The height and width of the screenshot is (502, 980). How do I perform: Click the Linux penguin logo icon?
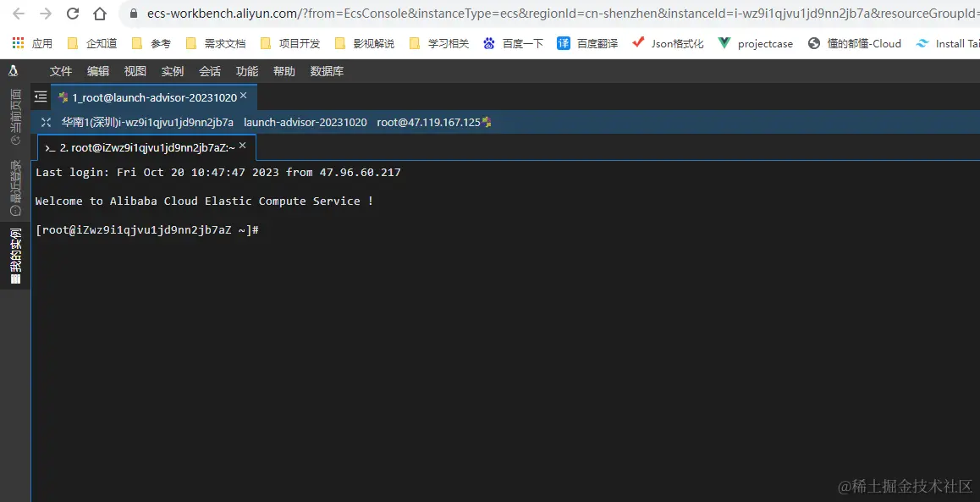(14, 71)
